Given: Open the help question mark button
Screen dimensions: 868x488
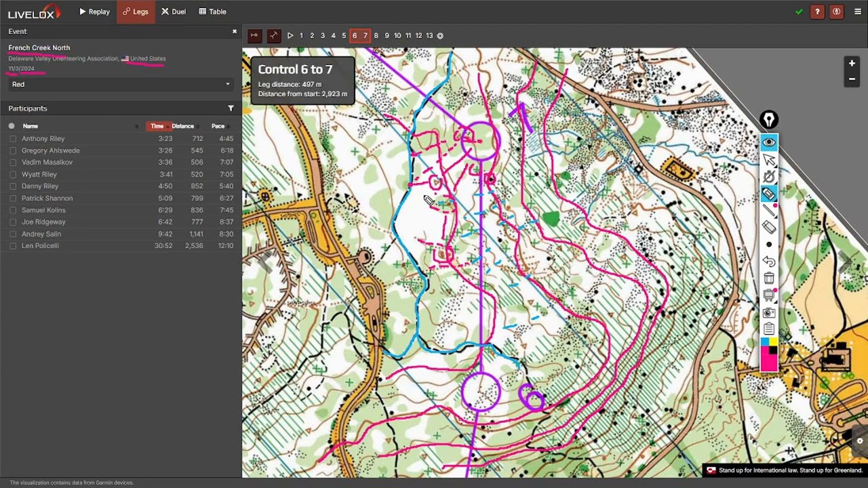Looking at the screenshot, I should pos(818,12).
